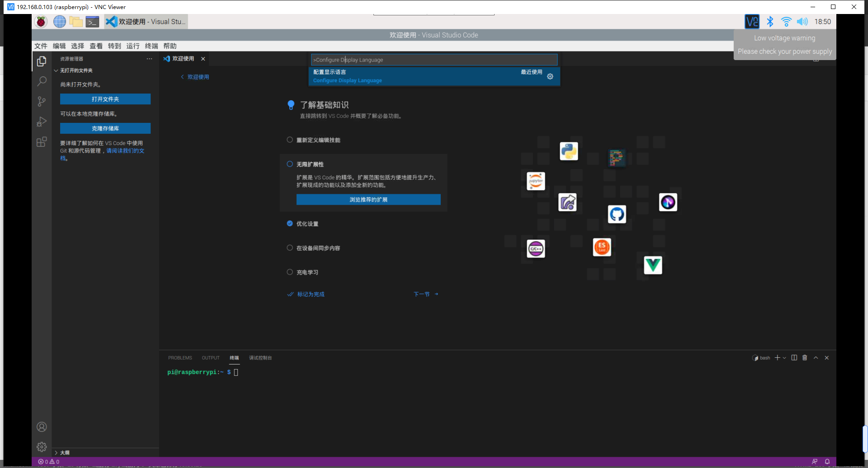Go back via 欢迎使用 breadcrumb chevron
The height and width of the screenshot is (468, 868).
pyautogui.click(x=182, y=77)
